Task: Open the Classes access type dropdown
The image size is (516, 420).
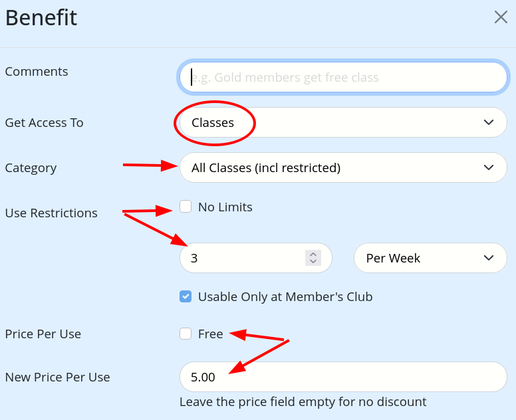Action: pyautogui.click(x=332, y=122)
